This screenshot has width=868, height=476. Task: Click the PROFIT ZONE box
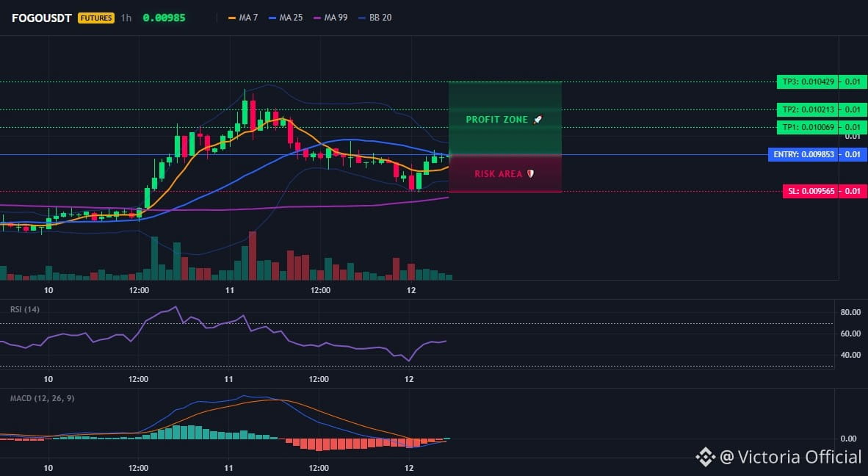click(x=504, y=118)
